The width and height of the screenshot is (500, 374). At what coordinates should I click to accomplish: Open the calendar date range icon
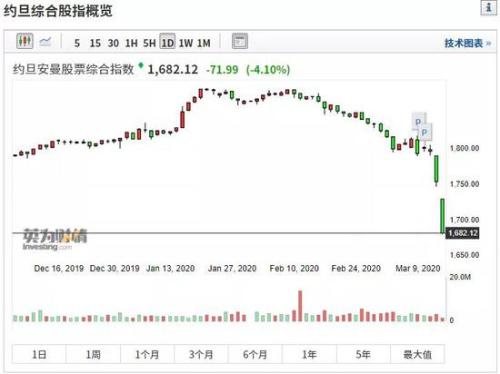pyautogui.click(x=240, y=41)
